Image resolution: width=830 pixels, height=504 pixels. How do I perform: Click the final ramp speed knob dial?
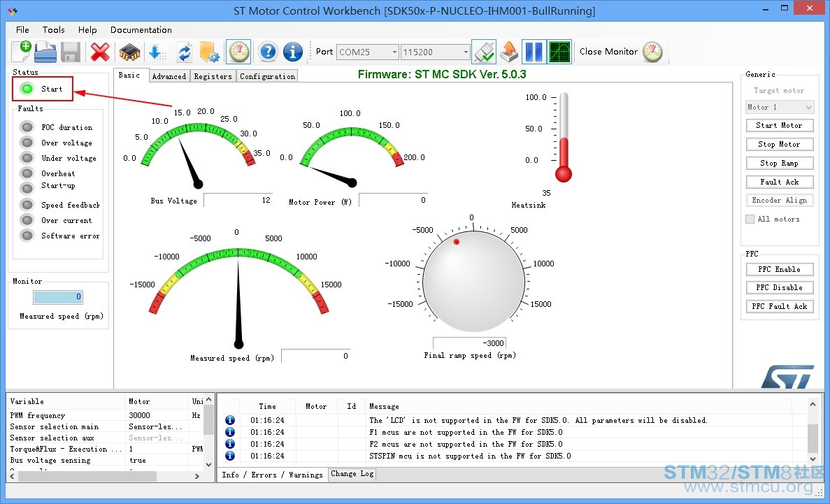[473, 281]
